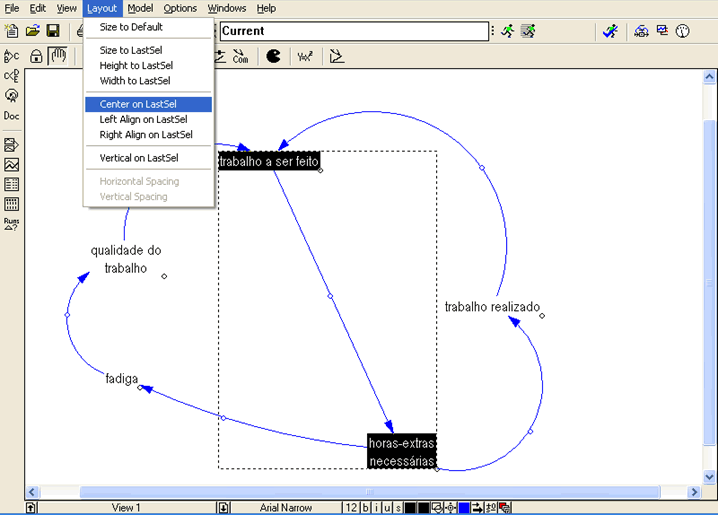Click the Save file icon in toolbar
The height and width of the screenshot is (516, 719).
click(x=53, y=31)
